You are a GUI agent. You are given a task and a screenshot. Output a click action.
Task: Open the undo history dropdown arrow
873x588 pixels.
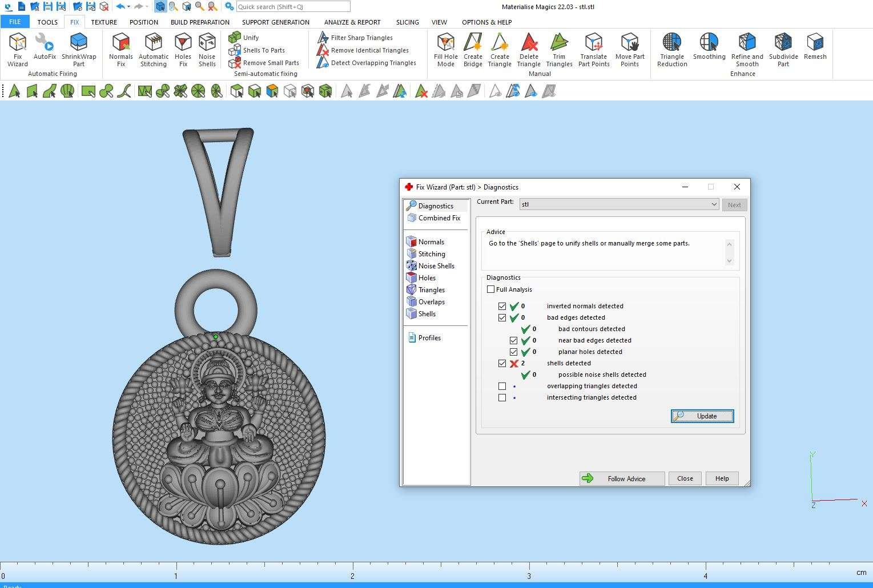pos(128,7)
